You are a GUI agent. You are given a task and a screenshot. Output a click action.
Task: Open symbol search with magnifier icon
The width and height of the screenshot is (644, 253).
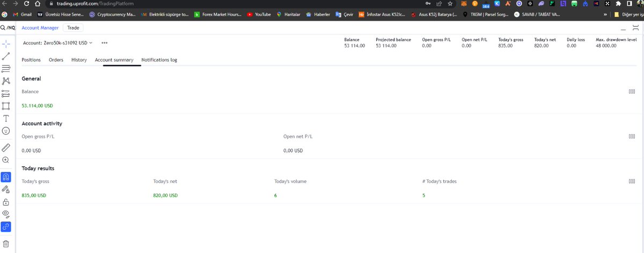[x=3, y=27]
